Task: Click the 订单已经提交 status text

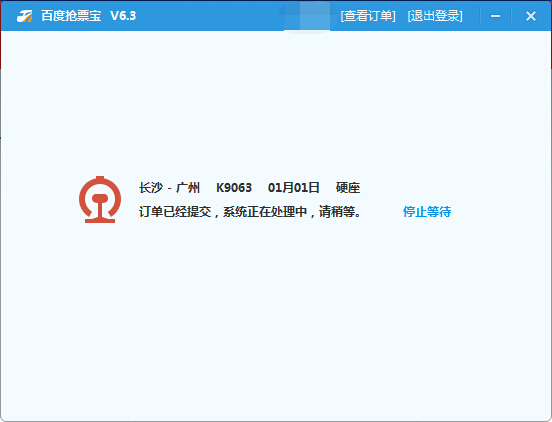Action: (175, 212)
